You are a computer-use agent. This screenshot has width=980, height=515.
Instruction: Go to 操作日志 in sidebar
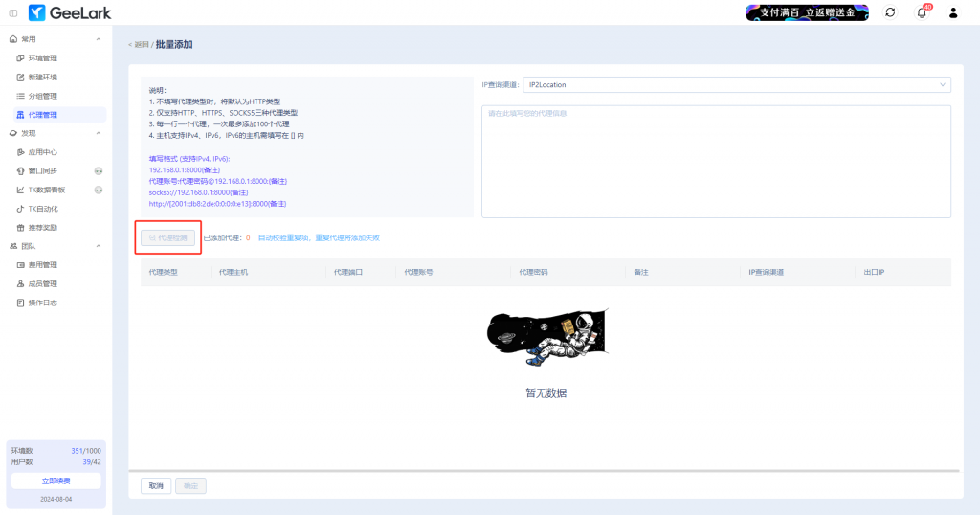point(43,302)
